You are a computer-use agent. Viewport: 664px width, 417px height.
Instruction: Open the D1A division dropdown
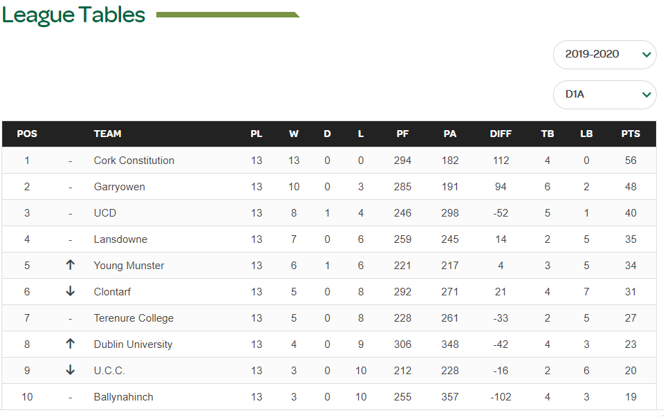point(604,94)
